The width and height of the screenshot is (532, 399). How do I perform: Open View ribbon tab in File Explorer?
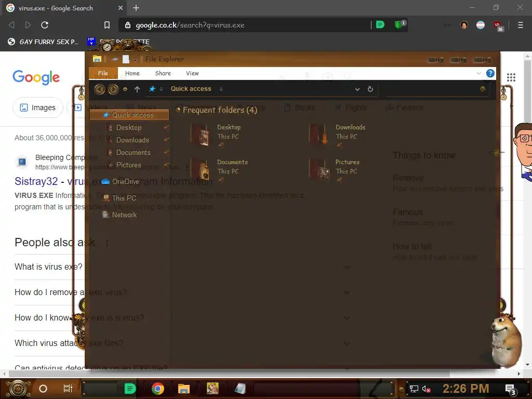click(x=192, y=73)
